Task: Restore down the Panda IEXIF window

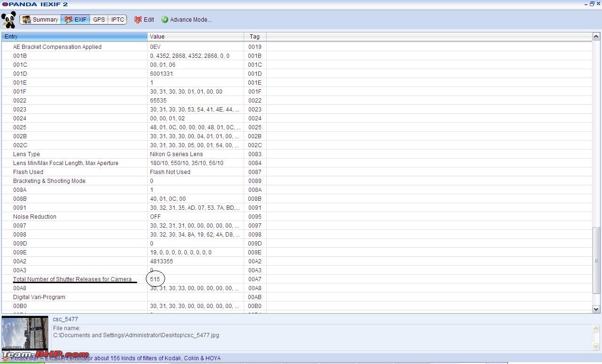Action: coord(592,4)
